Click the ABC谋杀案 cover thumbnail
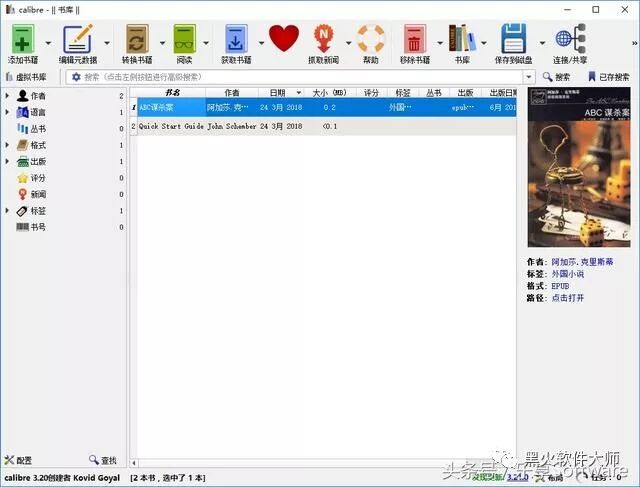 click(579, 167)
